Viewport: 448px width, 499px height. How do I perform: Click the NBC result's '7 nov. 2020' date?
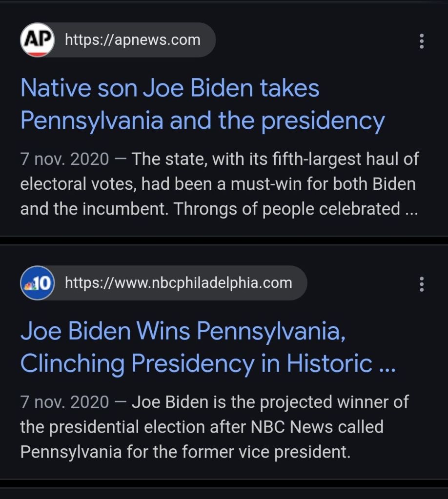click(64, 402)
